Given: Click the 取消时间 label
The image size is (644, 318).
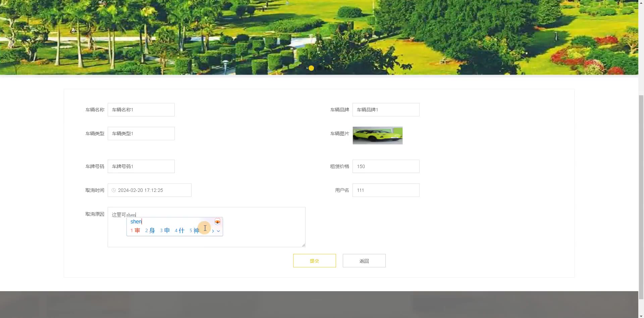Looking at the screenshot, I should (x=95, y=190).
